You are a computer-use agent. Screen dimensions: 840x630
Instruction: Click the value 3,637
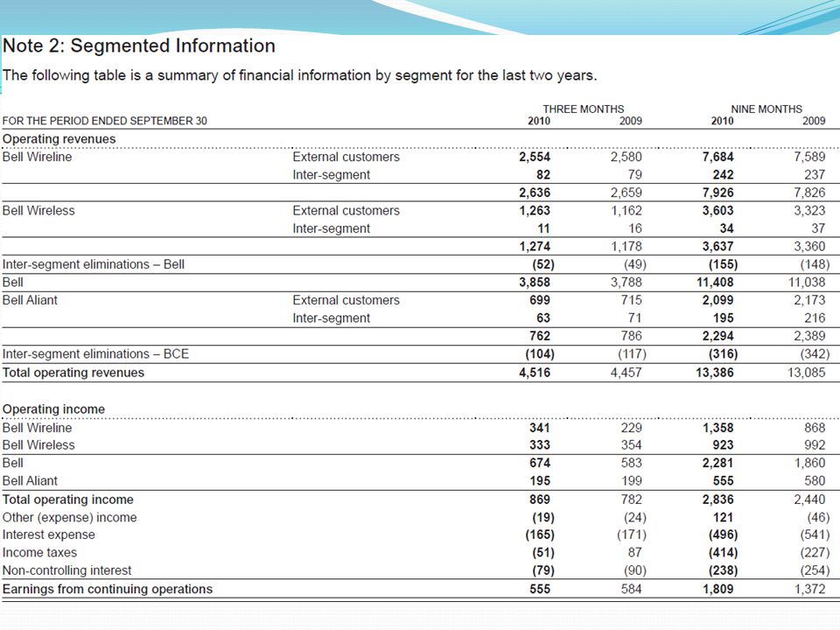point(717,247)
